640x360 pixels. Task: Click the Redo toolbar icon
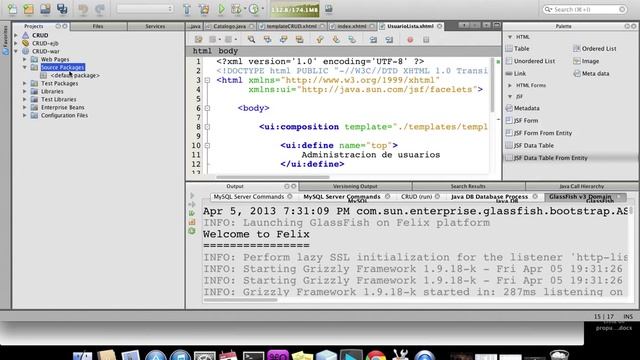pyautogui.click(x=100, y=9)
